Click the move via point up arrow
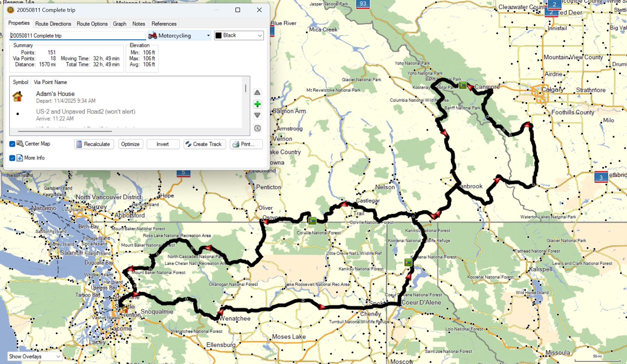This screenshot has width=627, height=364. [257, 93]
